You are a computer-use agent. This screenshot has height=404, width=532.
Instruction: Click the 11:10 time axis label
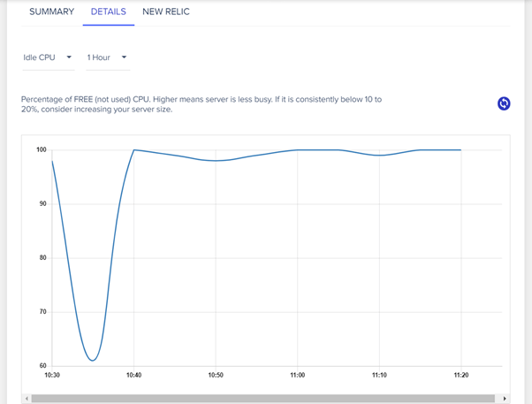click(379, 375)
